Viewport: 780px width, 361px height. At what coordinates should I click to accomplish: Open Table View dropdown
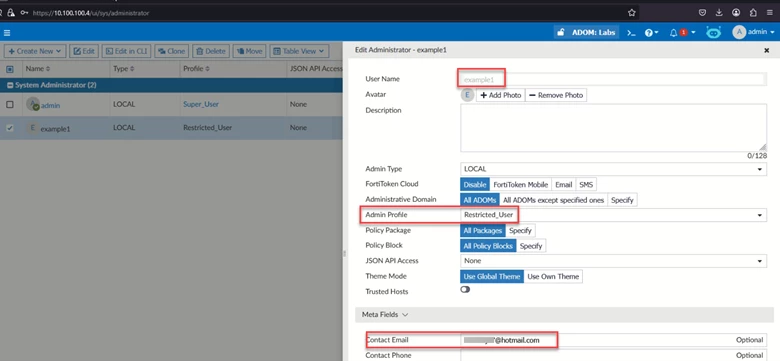[x=299, y=51]
